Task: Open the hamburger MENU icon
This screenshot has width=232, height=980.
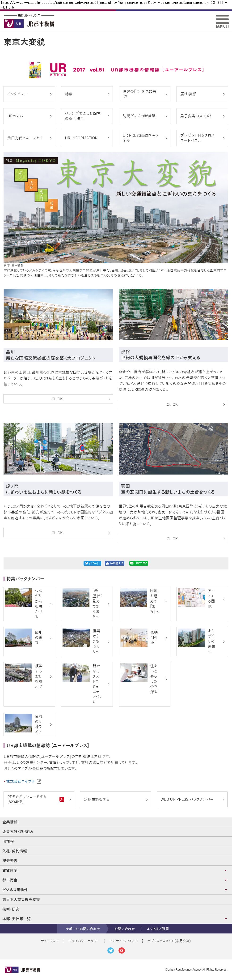Action: (222, 22)
